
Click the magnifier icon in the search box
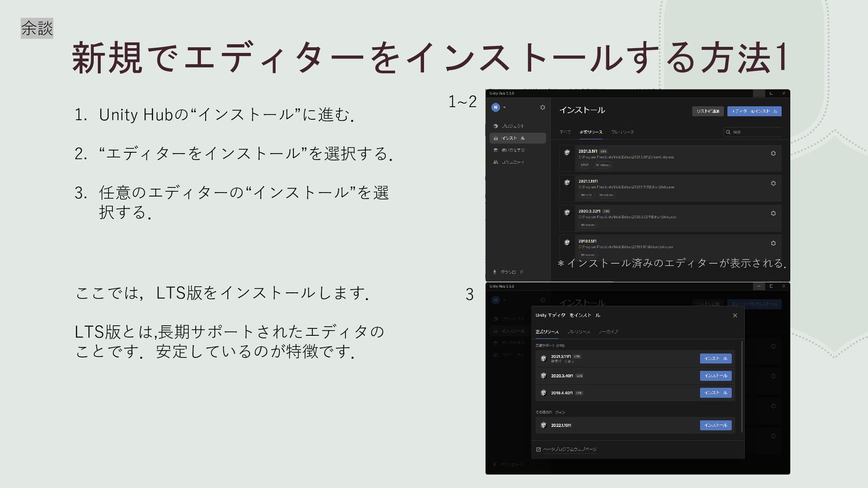coord(728,132)
